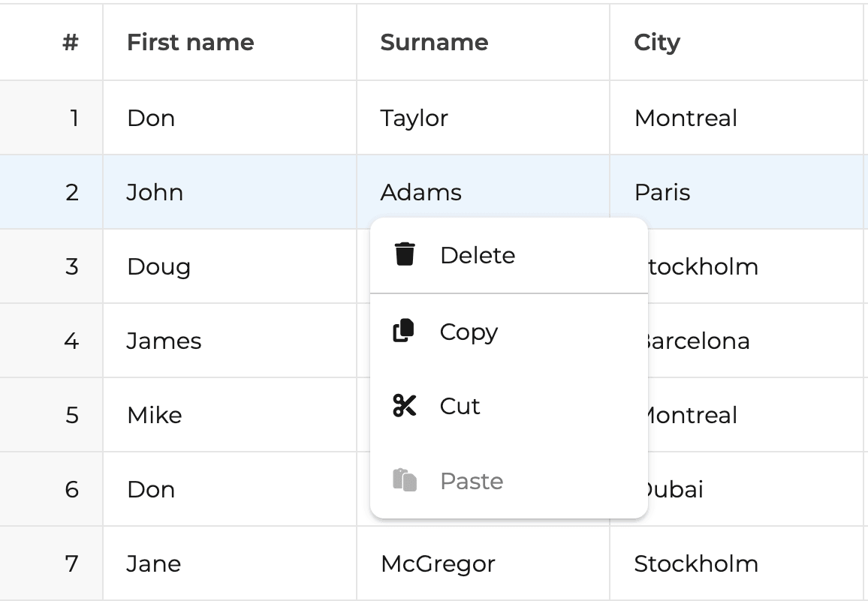Click row number 7 header
Viewport: 868px width, 601px height.
[x=51, y=563]
